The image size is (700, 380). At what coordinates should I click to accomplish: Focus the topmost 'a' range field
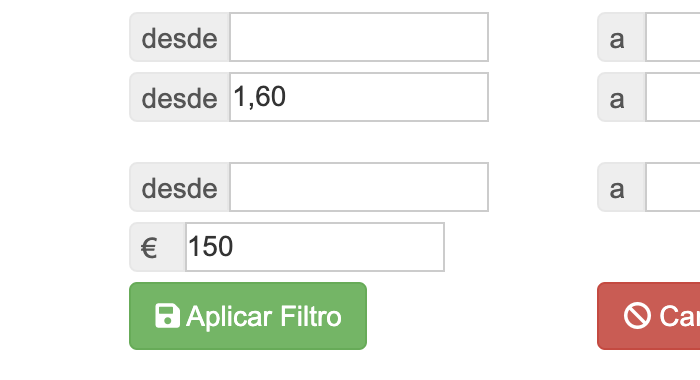pyautogui.click(x=673, y=37)
